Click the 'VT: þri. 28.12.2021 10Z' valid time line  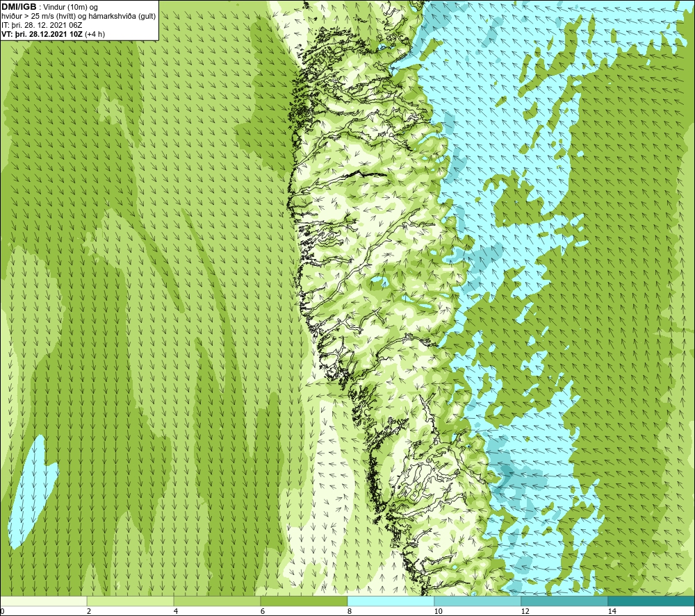[54, 34]
